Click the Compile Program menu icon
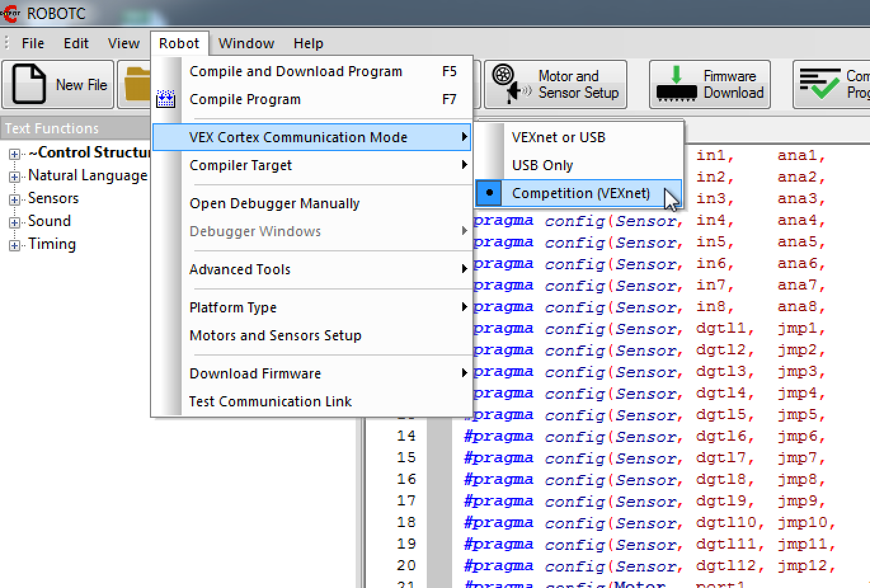The height and width of the screenshot is (588, 870). point(166,99)
